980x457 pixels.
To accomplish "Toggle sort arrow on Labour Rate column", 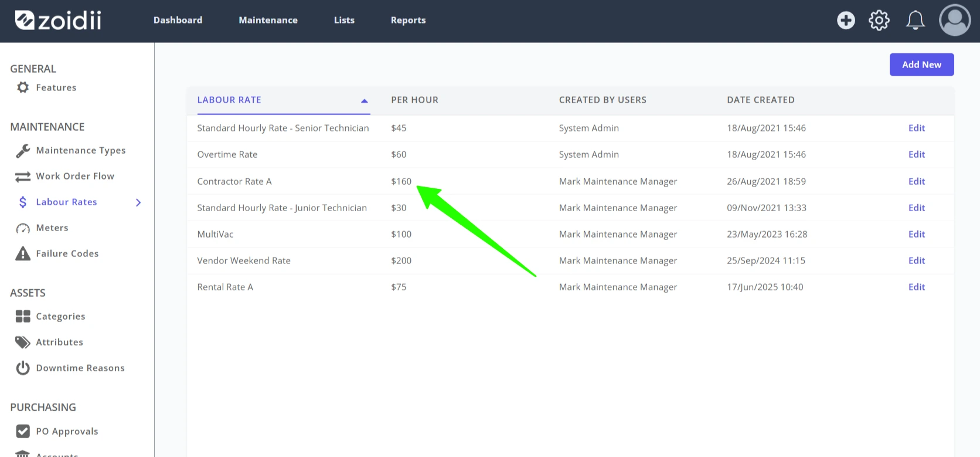I will [365, 101].
